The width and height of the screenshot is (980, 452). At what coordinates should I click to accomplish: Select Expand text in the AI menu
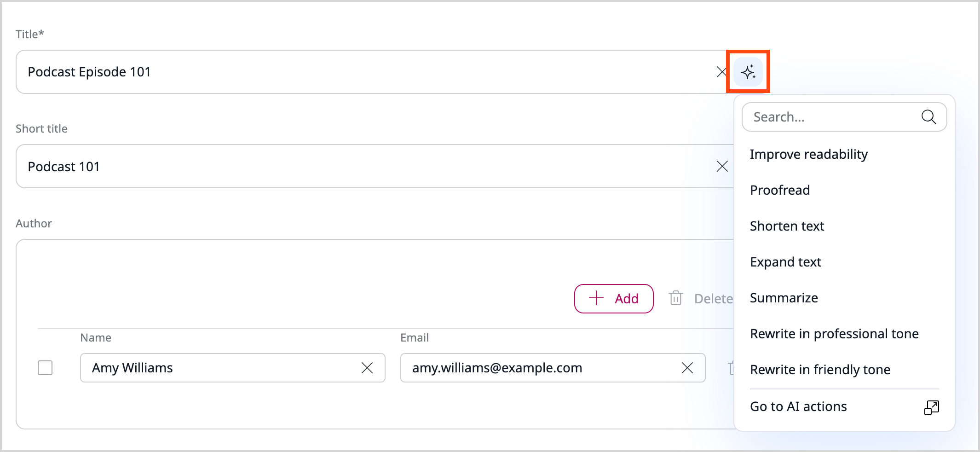[785, 261]
